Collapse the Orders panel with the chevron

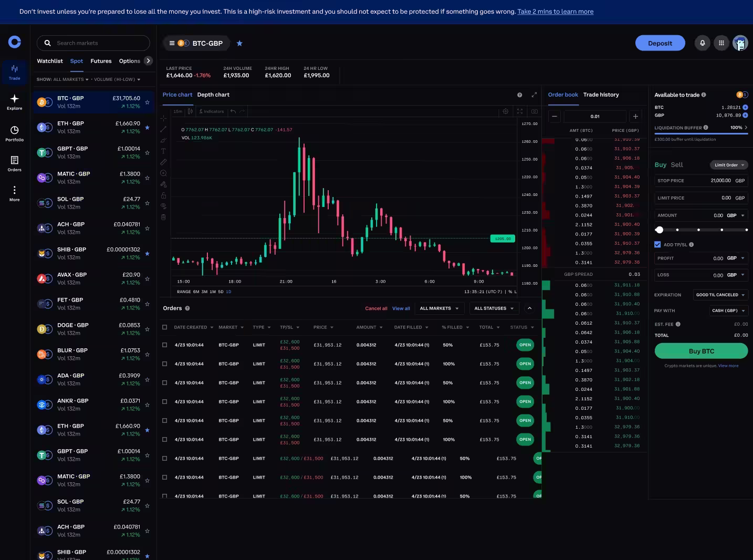tap(529, 308)
